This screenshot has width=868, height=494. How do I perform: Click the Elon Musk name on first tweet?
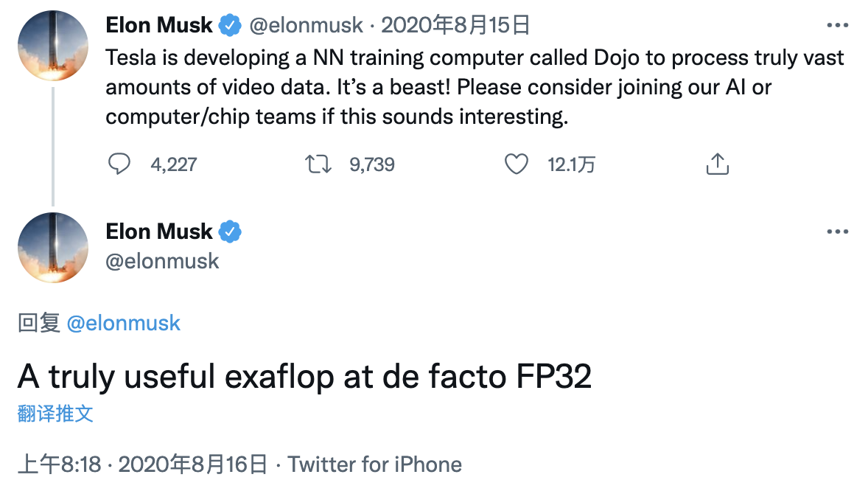(159, 26)
